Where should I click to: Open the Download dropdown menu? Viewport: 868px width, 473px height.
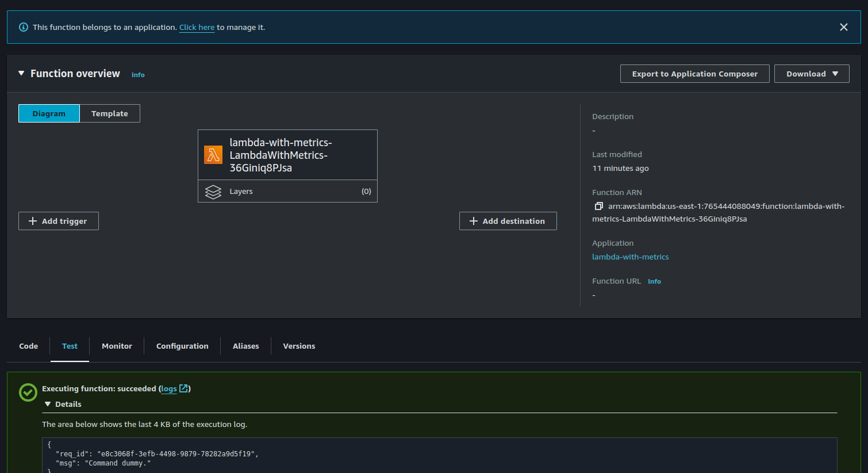click(x=812, y=74)
